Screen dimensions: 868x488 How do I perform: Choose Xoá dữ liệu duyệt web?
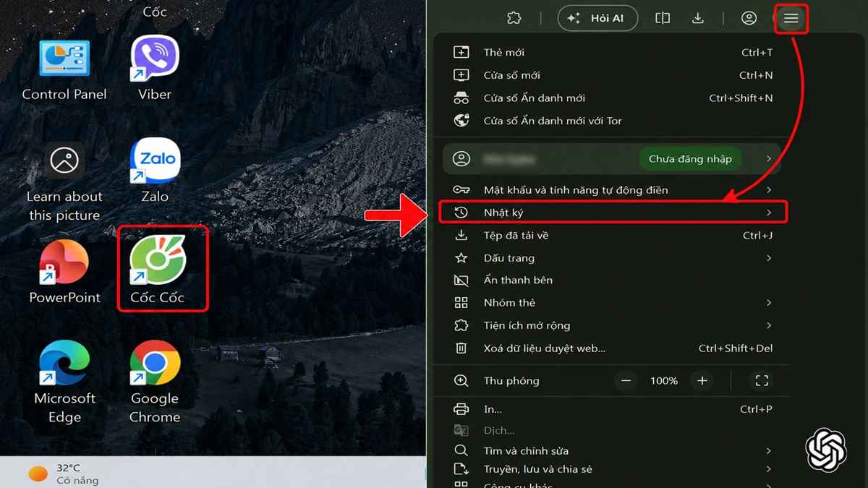(x=613, y=348)
